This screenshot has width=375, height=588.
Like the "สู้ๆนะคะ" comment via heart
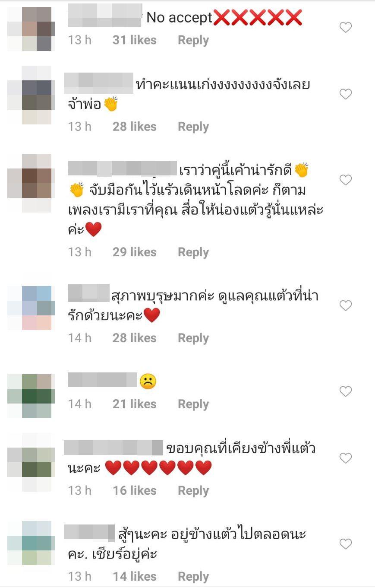(x=346, y=544)
